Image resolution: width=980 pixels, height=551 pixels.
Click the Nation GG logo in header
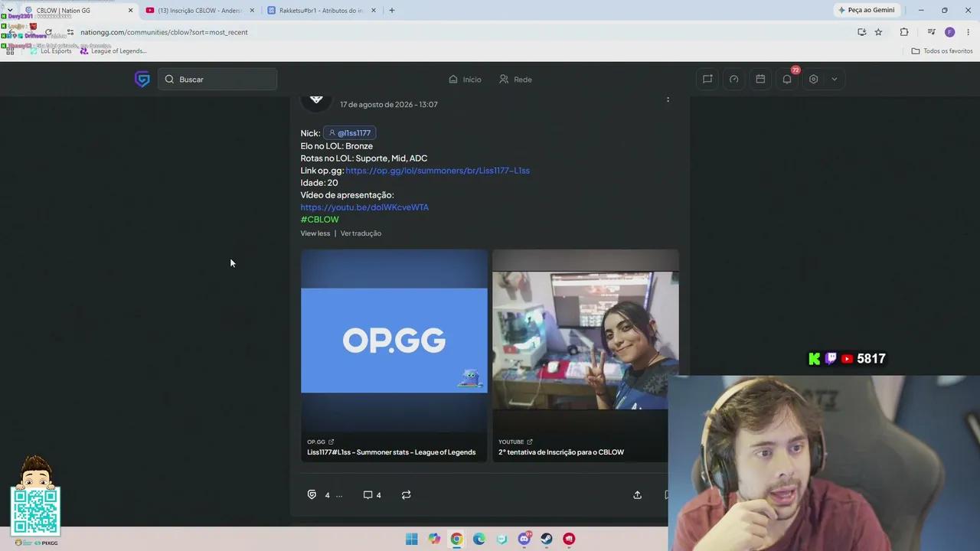pyautogui.click(x=142, y=79)
